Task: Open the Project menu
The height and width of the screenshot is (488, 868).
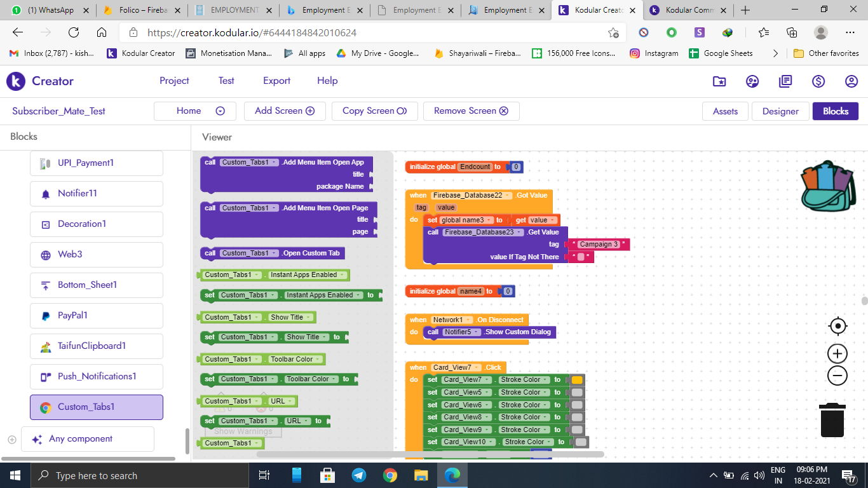Action: [x=174, y=81]
